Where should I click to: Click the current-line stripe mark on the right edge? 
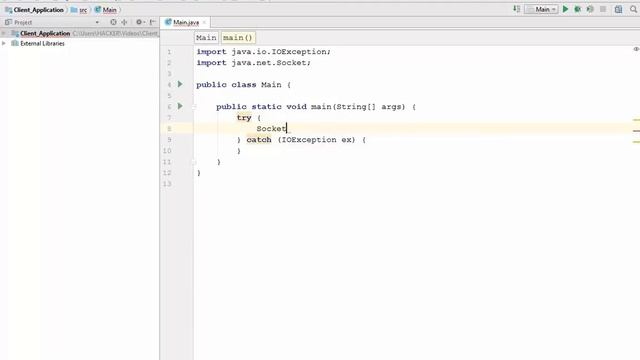pos(636,131)
